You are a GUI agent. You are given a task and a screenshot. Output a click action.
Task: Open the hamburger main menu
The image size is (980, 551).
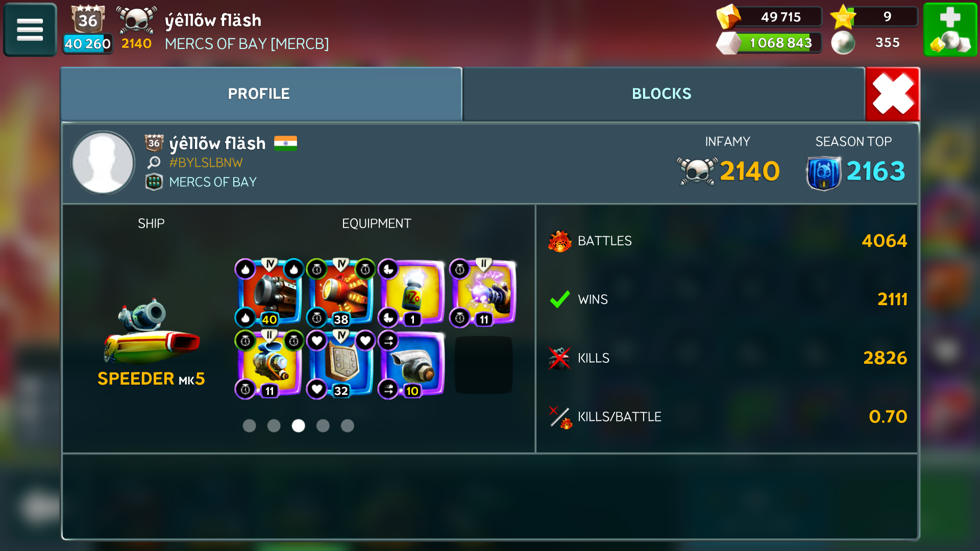point(30,29)
